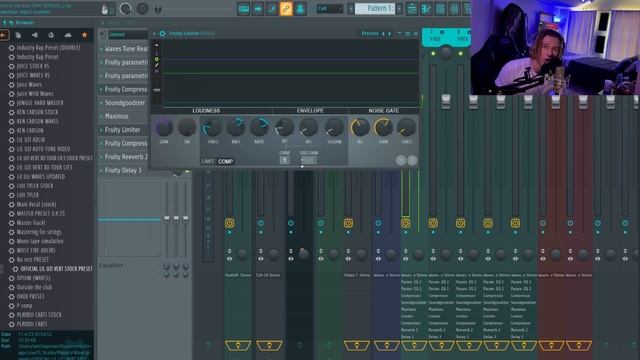The height and width of the screenshot is (360, 640).
Task: Select the 7 FREE mixer track header
Action: pos(435,36)
